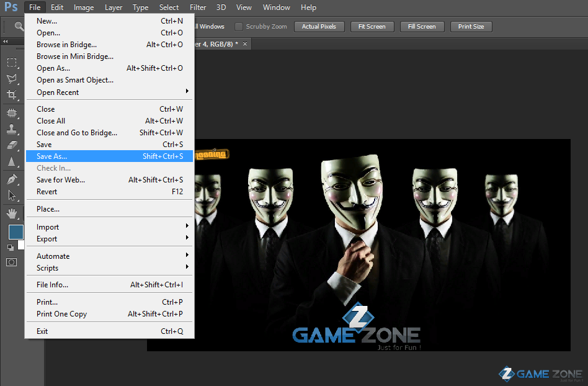Viewport: 588px width, 386px height.
Task: Open the Help menu
Action: 309,7
